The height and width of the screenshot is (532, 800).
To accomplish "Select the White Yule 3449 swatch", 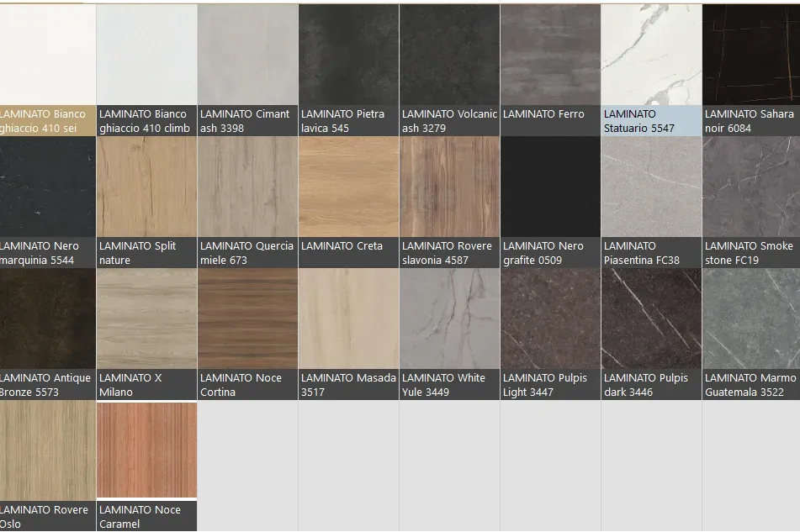I will coord(450,319).
